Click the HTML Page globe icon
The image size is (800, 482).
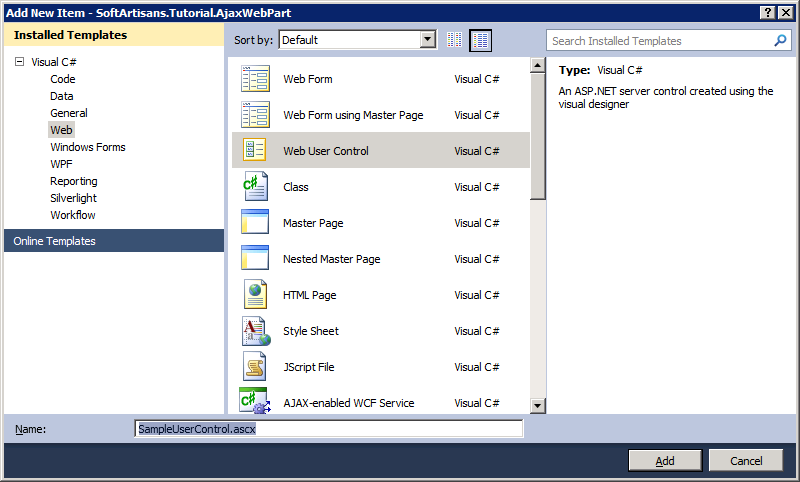pos(255,294)
